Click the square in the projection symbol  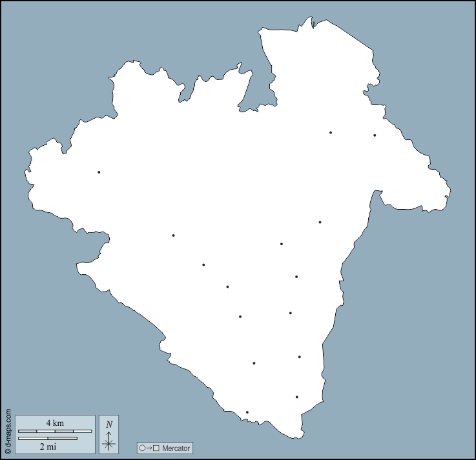click(156, 448)
